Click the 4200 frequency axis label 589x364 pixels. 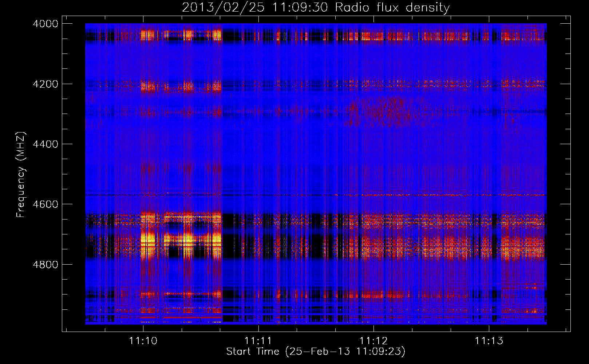[x=46, y=84]
